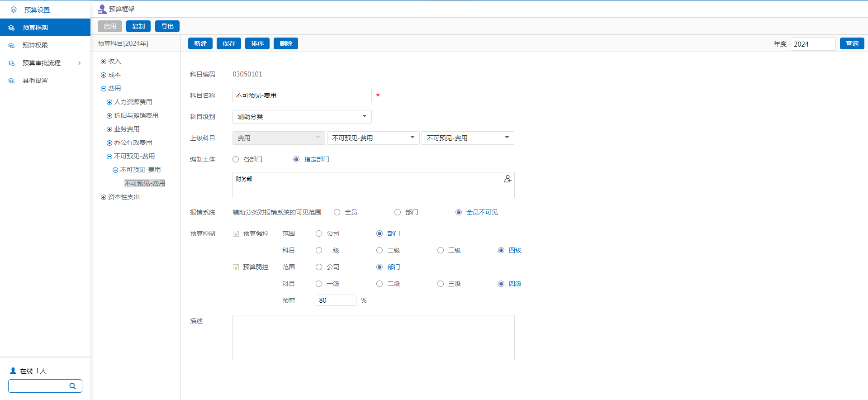Expand the 收入 tree node plus icon

pos(104,62)
